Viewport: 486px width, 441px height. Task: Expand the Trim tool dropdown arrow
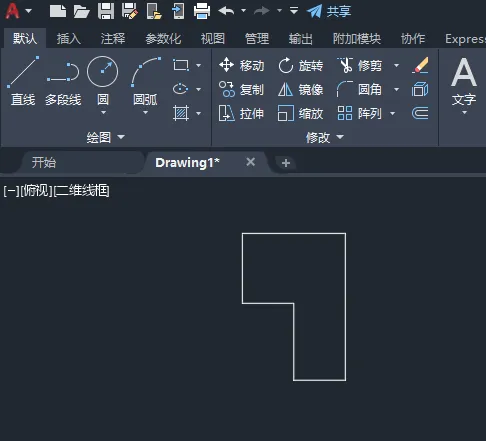(x=396, y=65)
